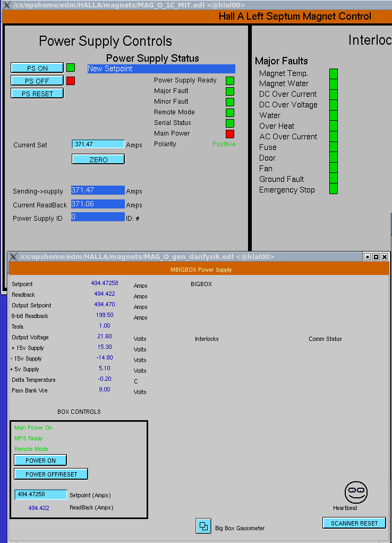Click the DC Over Voltage fault indicator
392x543 pixels.
point(334,105)
